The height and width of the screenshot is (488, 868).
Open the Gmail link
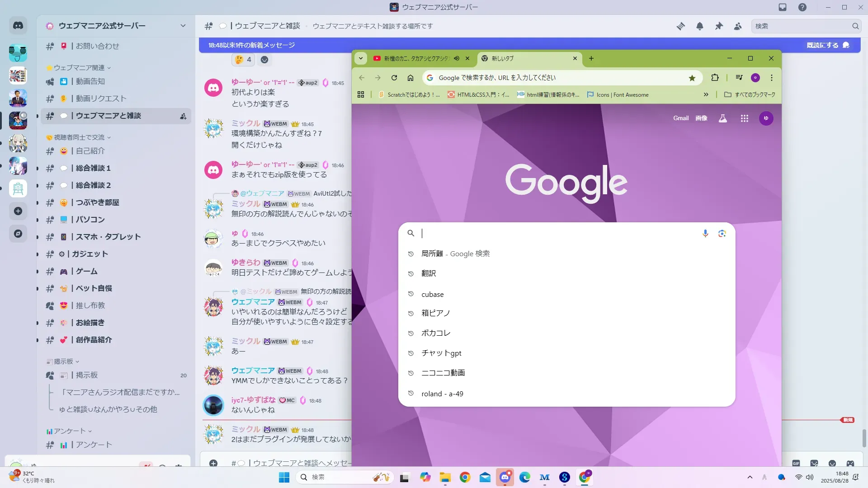pos(680,118)
